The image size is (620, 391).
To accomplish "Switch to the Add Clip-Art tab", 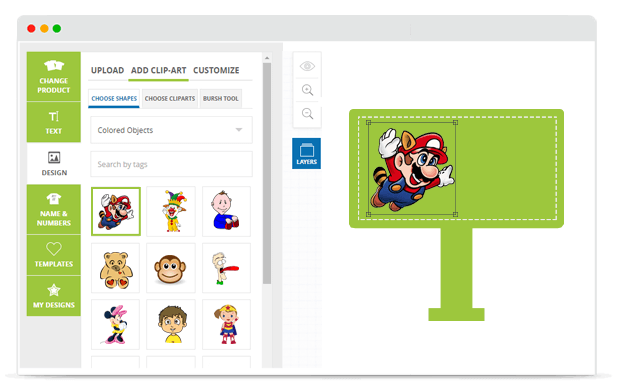I will click(159, 70).
